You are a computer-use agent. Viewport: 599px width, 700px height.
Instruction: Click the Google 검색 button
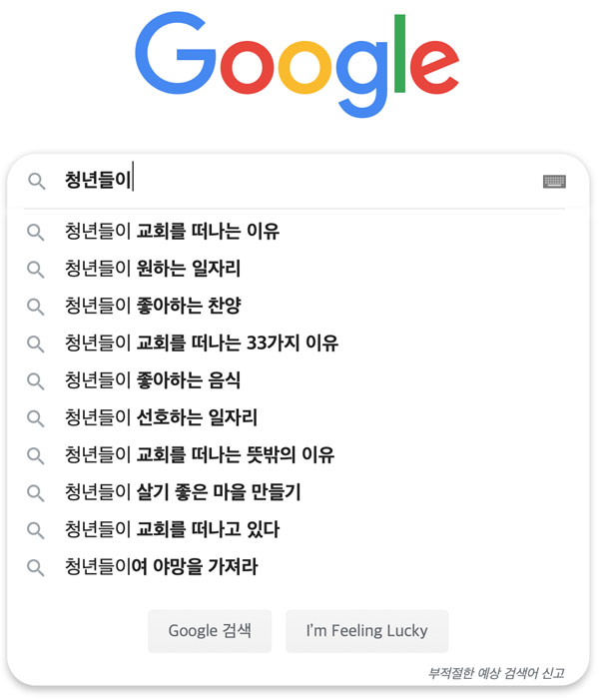[x=210, y=631]
